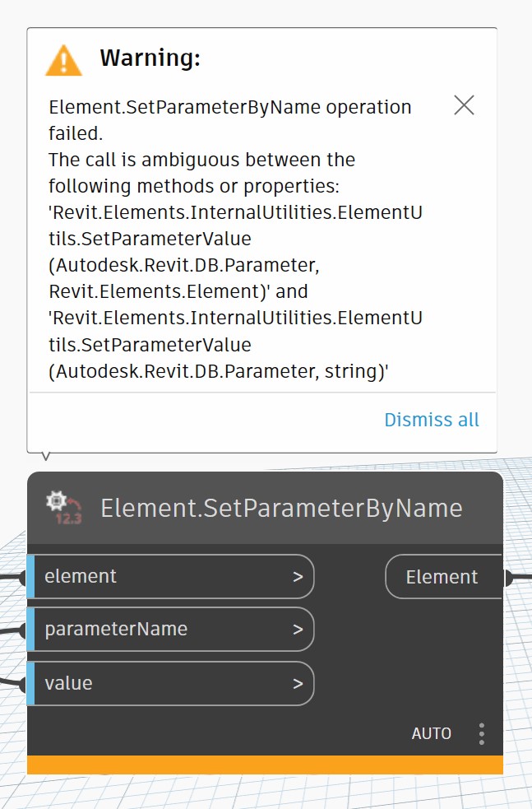Click the AUTO lacing indicator
Screen dimensions: 532x809
click(x=432, y=733)
